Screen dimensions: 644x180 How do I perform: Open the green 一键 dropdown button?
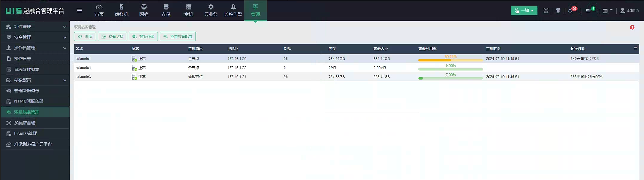coord(524,10)
